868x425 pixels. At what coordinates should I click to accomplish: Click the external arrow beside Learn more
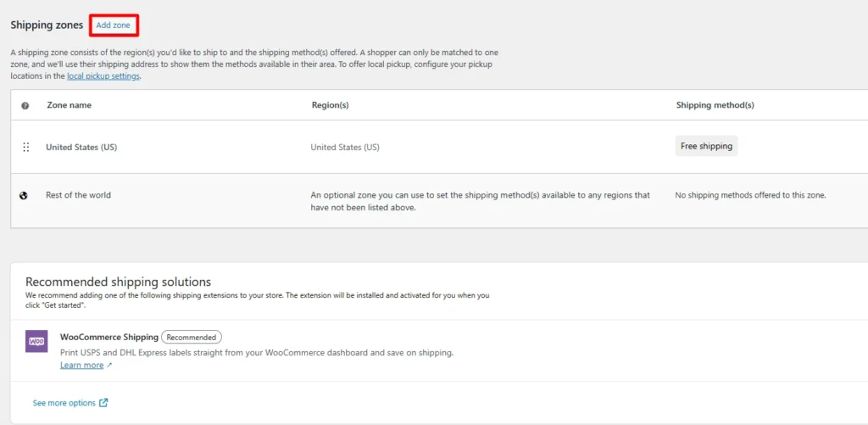109,366
